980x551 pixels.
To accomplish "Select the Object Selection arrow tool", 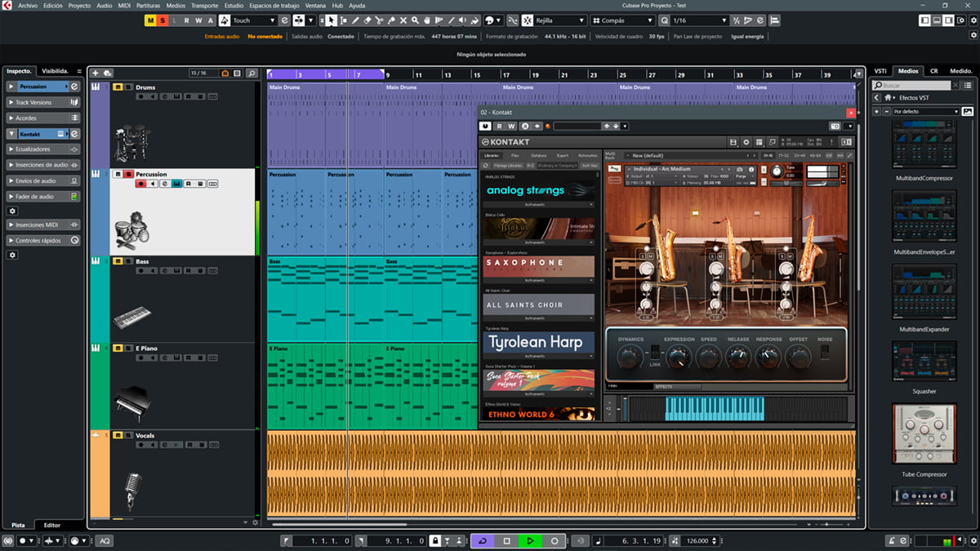I will tap(332, 20).
